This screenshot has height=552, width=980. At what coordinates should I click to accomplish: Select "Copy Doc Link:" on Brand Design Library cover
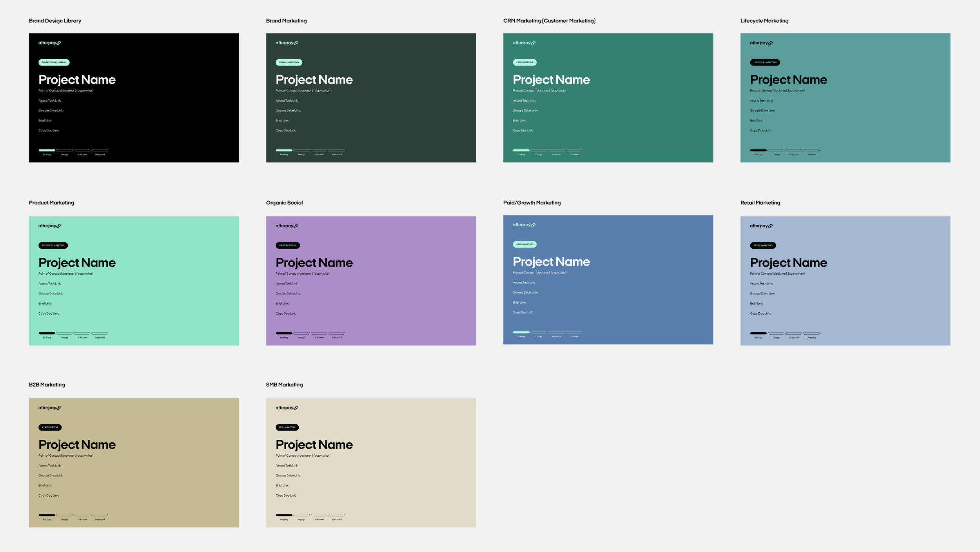click(x=49, y=131)
